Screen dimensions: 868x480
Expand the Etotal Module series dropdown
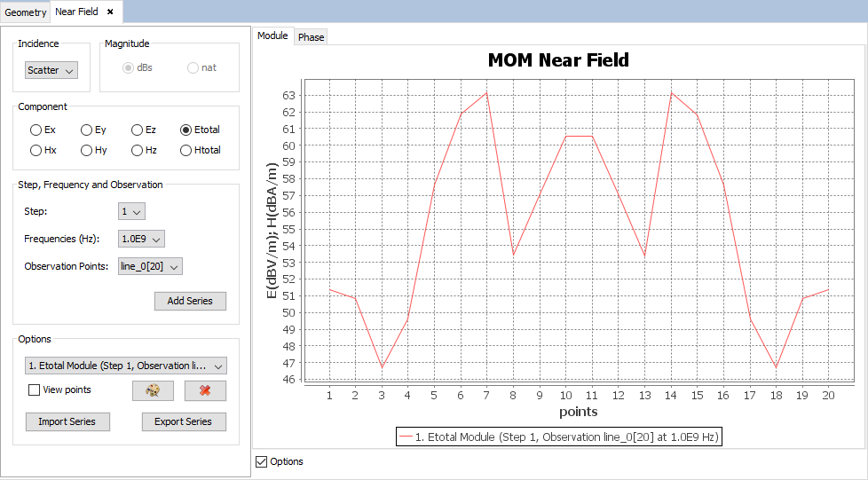pos(126,366)
